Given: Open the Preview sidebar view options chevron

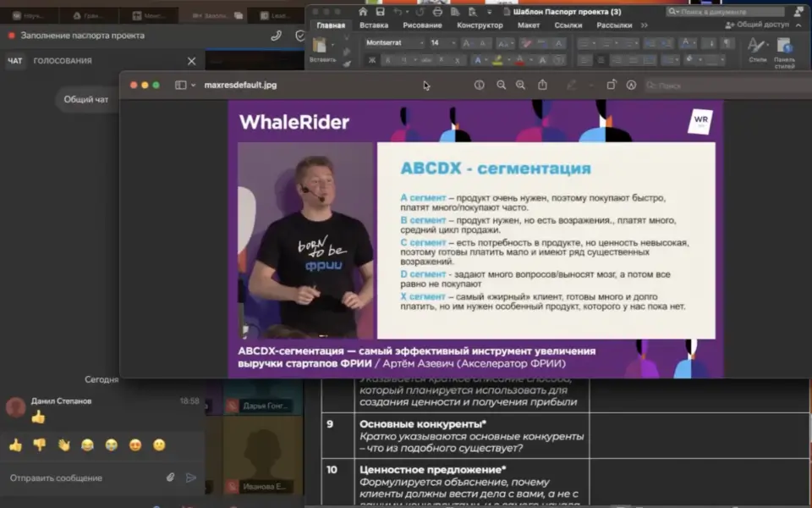Looking at the screenshot, I should tap(193, 85).
